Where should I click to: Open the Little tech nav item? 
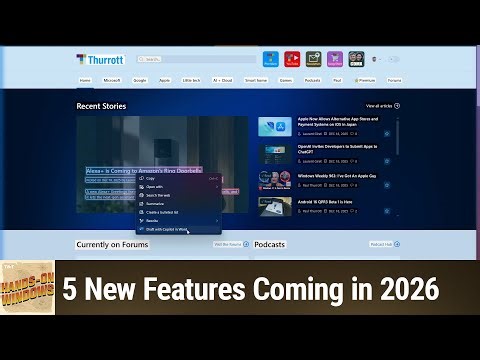point(191,80)
